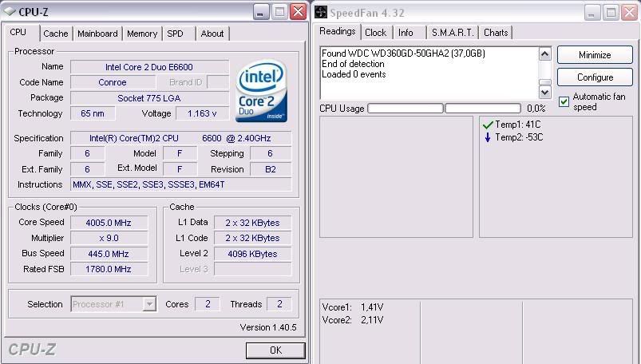
Task: Click the Temp1: 41C reading
Action: click(517, 125)
